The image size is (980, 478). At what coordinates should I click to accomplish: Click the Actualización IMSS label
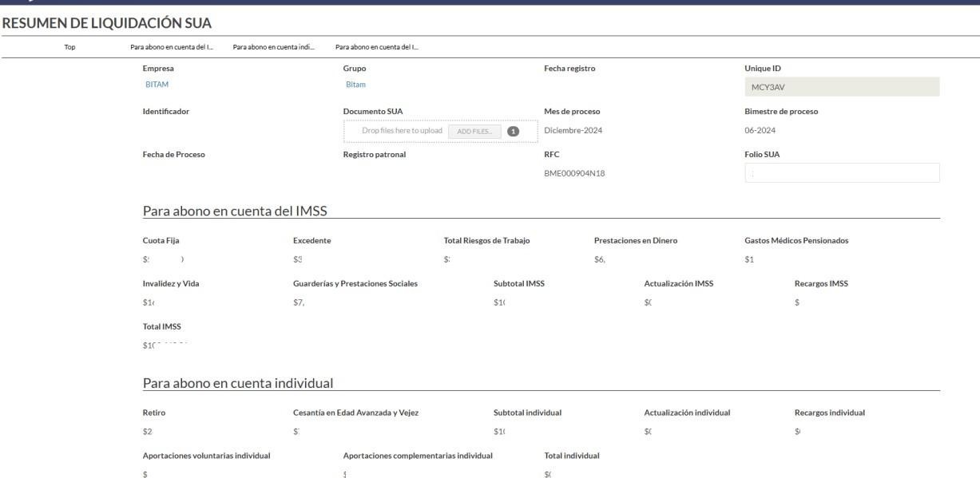pos(679,284)
